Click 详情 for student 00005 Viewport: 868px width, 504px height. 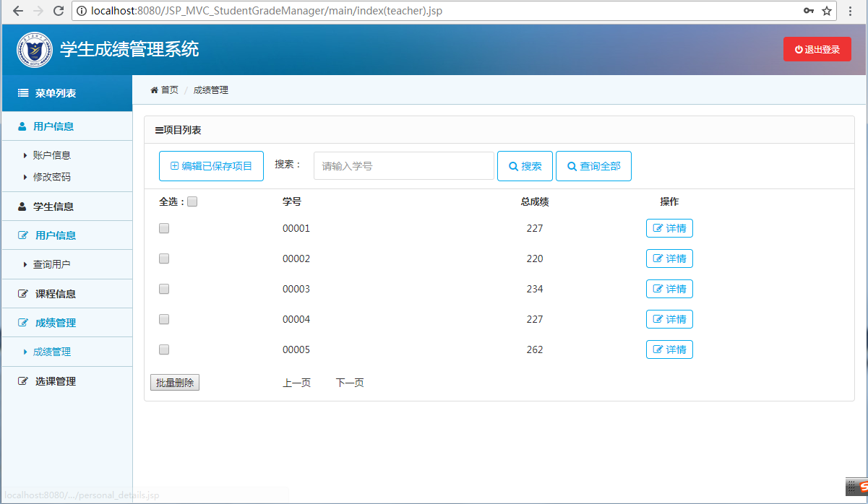tap(669, 349)
